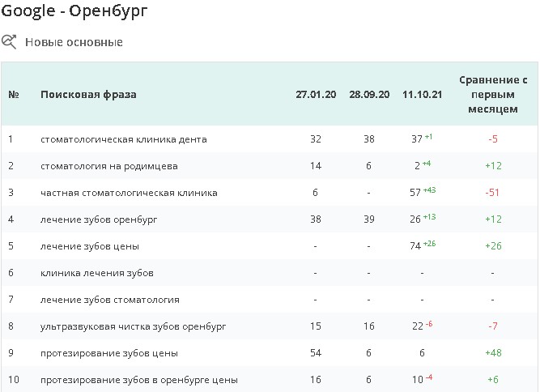
Task: Click the 11.10.21 column header
Action: pyautogui.click(x=422, y=95)
